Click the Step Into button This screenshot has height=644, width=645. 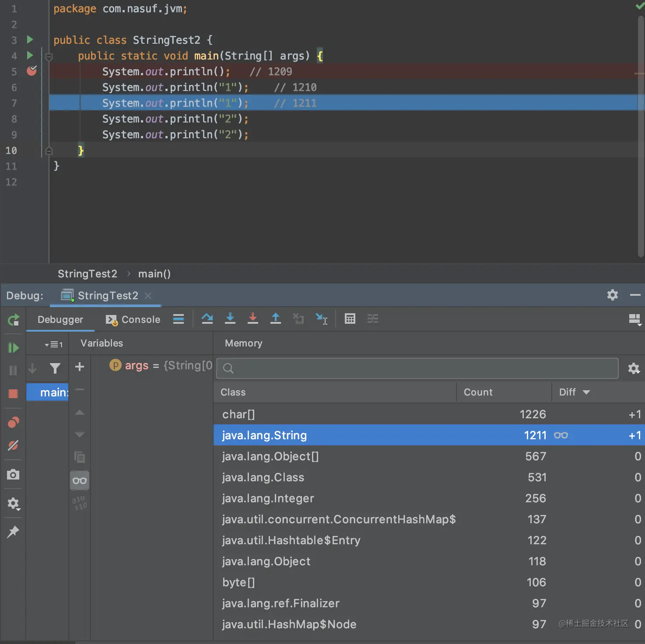click(230, 319)
